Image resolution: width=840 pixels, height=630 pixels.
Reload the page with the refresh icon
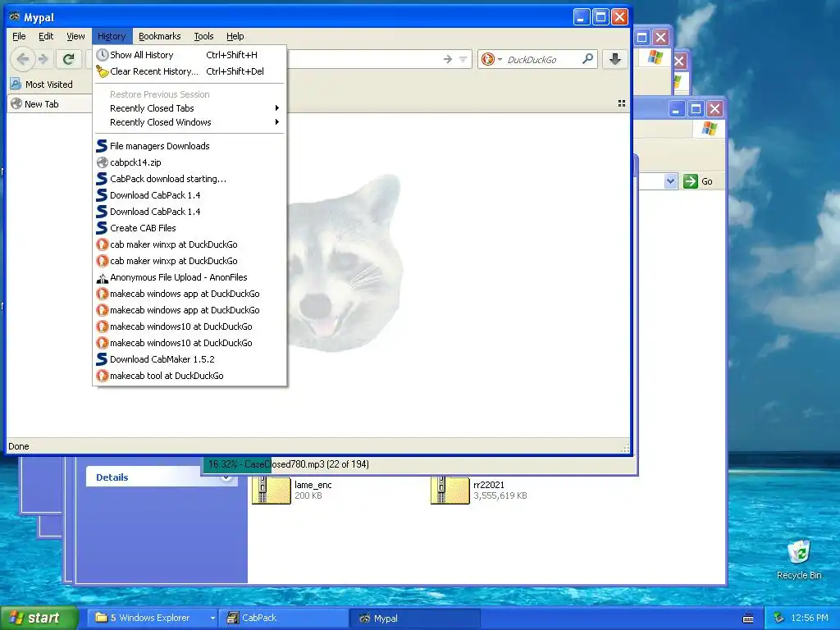(x=68, y=59)
